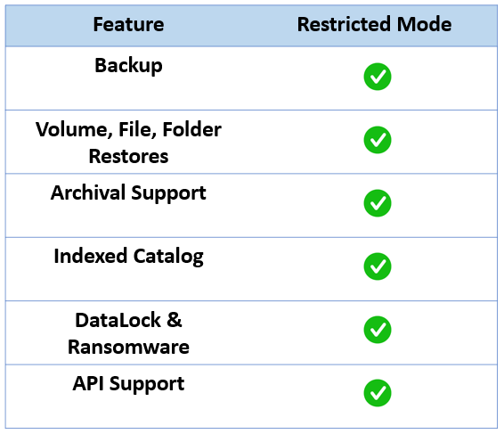Click the word Restores
Viewport: 504px width, 434px height.
tap(128, 157)
